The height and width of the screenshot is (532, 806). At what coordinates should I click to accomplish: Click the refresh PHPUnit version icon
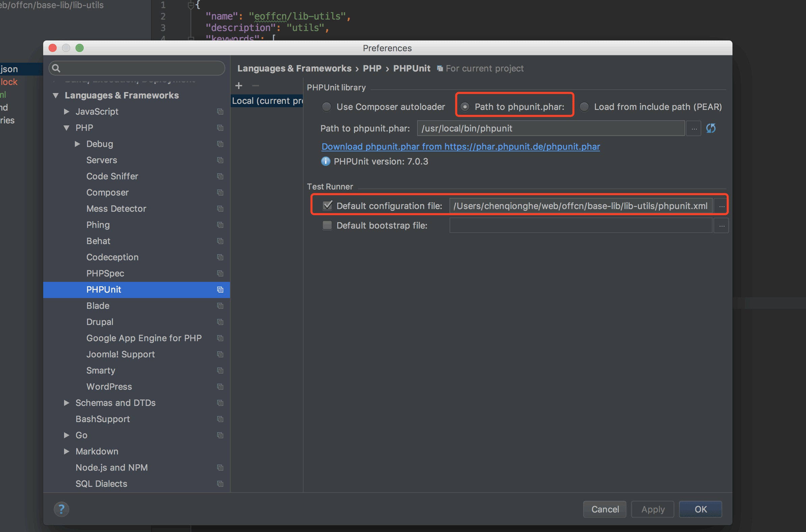tap(711, 128)
